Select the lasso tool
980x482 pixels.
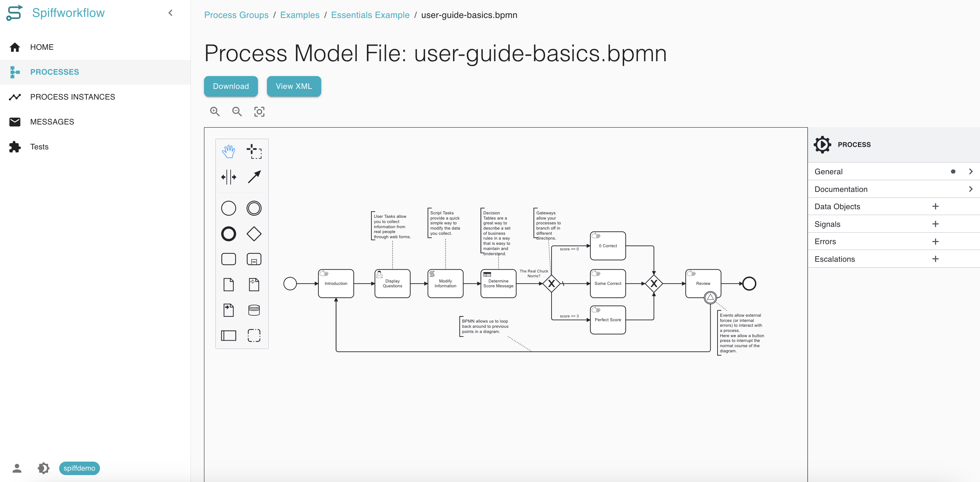coord(254,151)
